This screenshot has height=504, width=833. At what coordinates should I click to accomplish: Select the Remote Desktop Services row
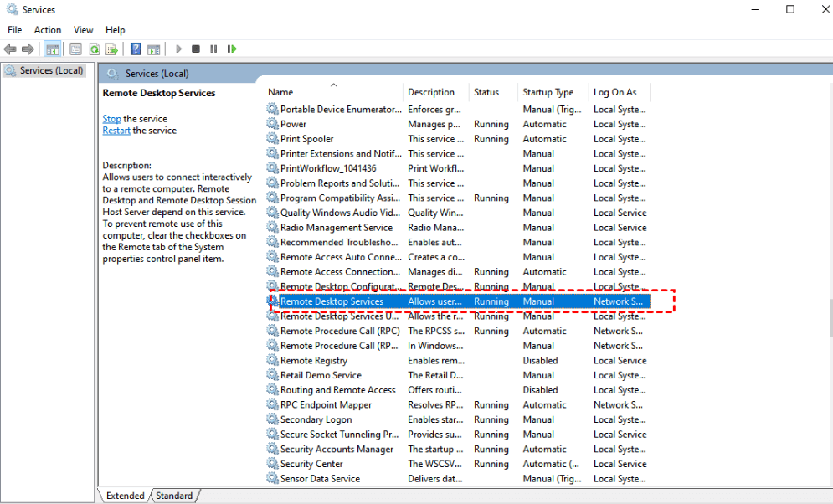(x=459, y=301)
